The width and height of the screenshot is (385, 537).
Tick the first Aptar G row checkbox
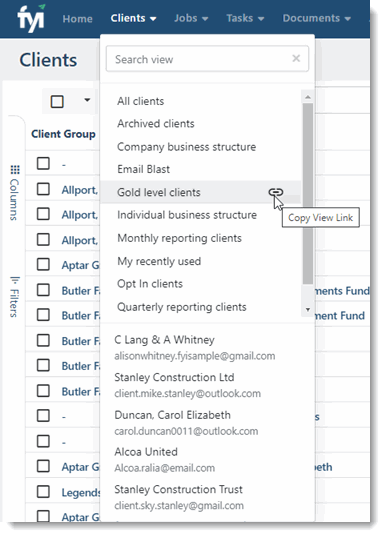point(43,264)
